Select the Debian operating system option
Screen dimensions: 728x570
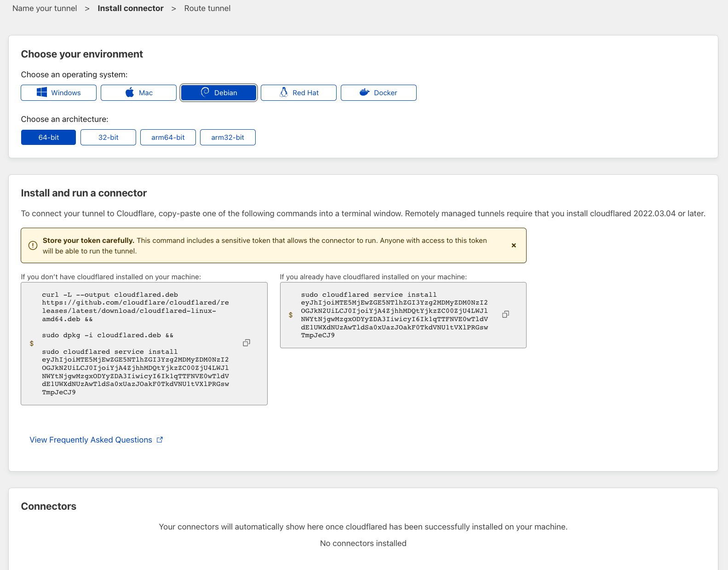[x=218, y=92]
